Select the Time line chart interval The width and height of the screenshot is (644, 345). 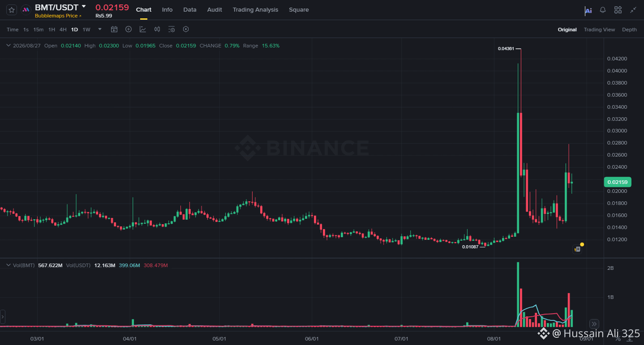pos(13,30)
